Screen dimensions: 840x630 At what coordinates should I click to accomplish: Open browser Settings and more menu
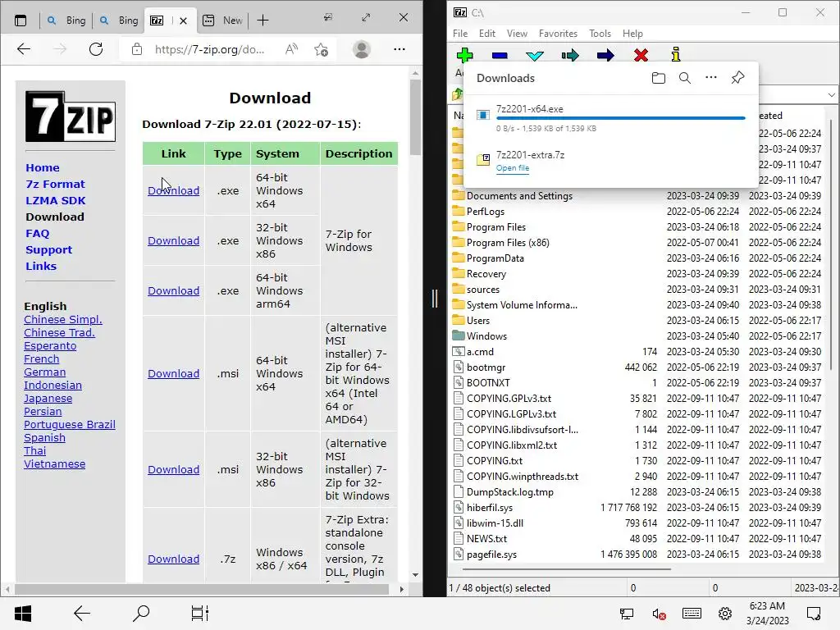[x=399, y=48]
